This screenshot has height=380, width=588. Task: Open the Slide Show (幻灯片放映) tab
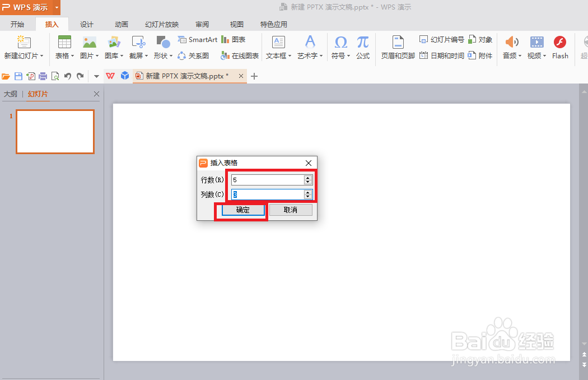[162, 25]
